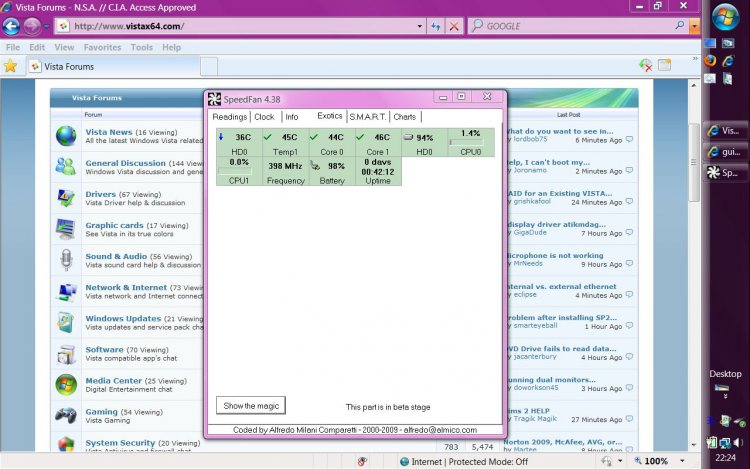Click the 100% zoom level

pos(656,461)
